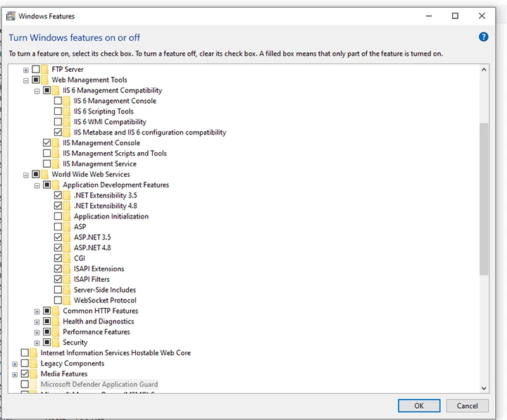
Task: Click the folder icon beside Legacy Components
Action: tap(34, 363)
